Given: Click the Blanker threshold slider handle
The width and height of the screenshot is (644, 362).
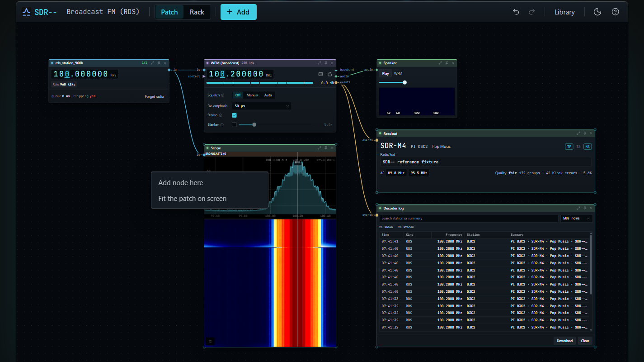Looking at the screenshot, I should pos(254,124).
